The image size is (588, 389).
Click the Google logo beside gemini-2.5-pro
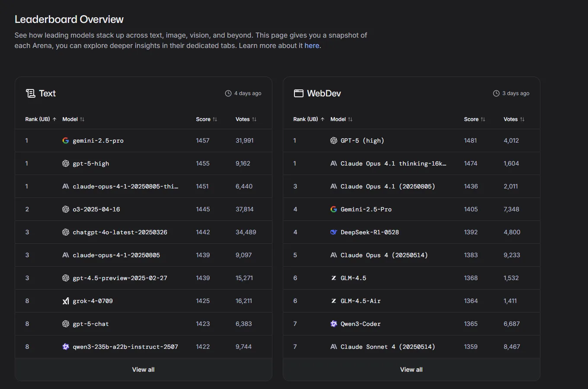coord(66,140)
